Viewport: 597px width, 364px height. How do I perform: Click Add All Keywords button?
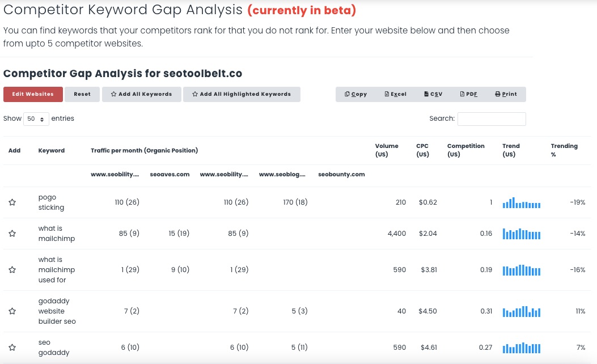coord(141,94)
